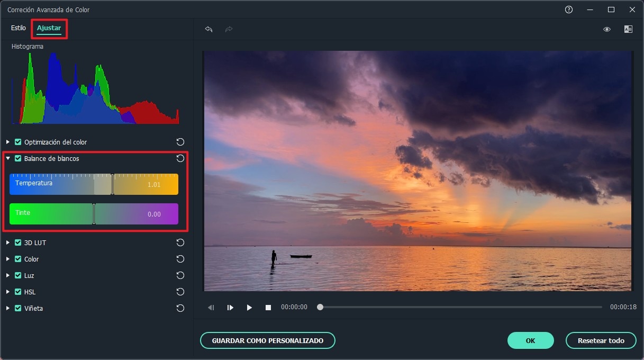The image size is (644, 360).
Task: Open the A/B comparison view icon
Action: [628, 29]
